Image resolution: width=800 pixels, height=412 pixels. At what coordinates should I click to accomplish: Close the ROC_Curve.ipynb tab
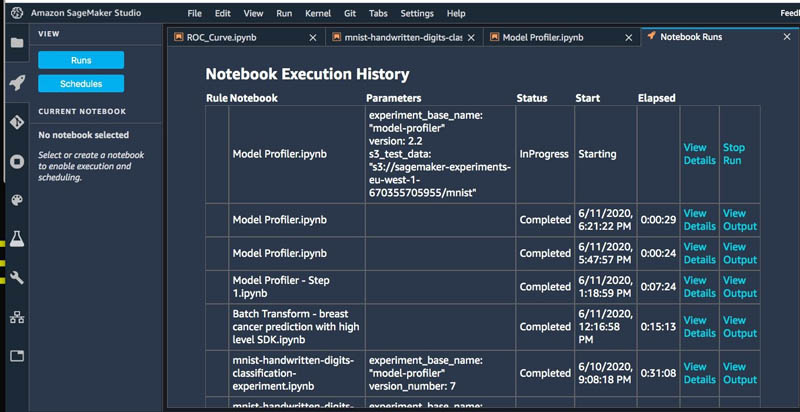[x=313, y=38]
